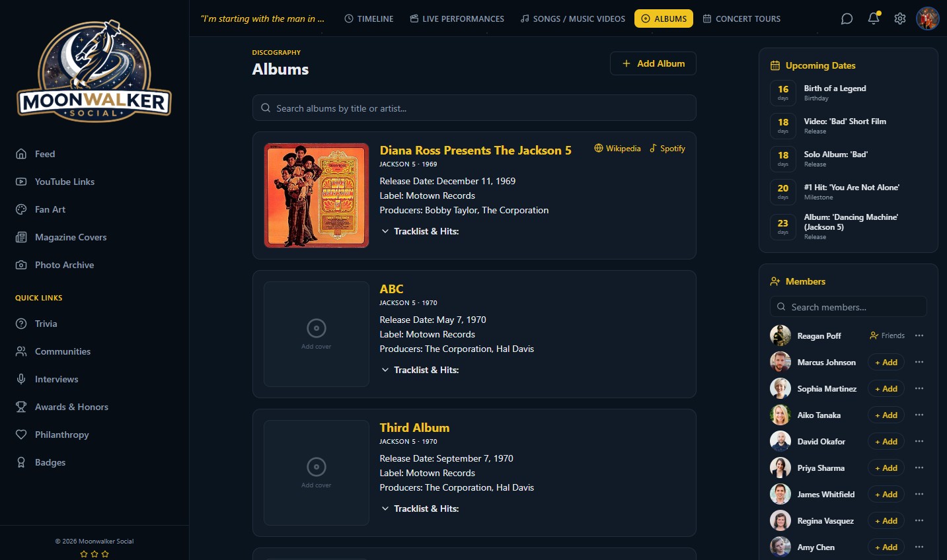The height and width of the screenshot is (560, 947).
Task: Click the YouTube Links play icon
Action: click(21, 182)
